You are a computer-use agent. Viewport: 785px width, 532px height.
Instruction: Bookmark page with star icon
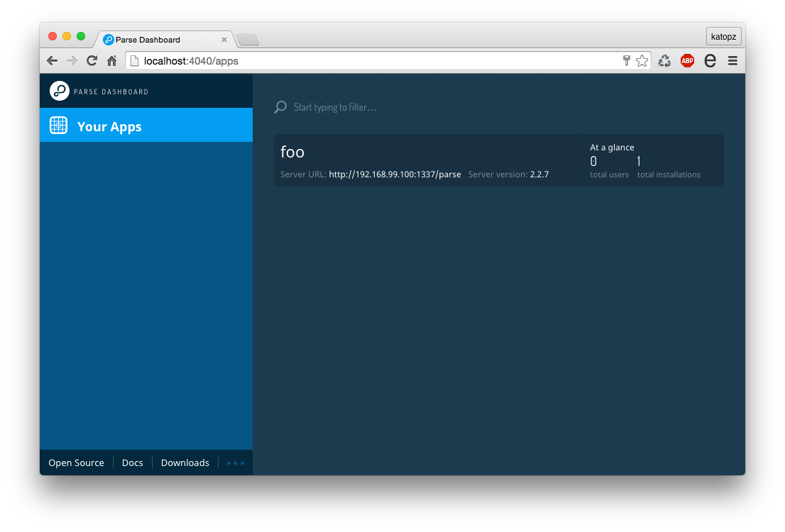tap(642, 61)
